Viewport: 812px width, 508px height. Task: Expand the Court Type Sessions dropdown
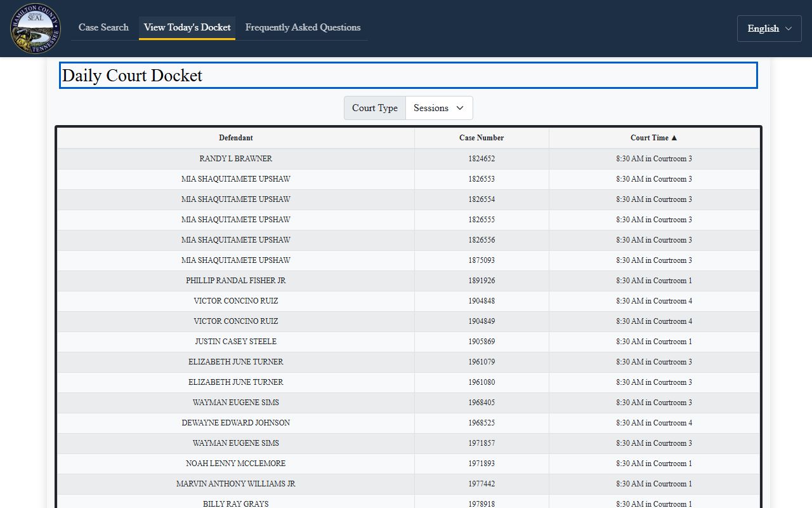point(439,108)
